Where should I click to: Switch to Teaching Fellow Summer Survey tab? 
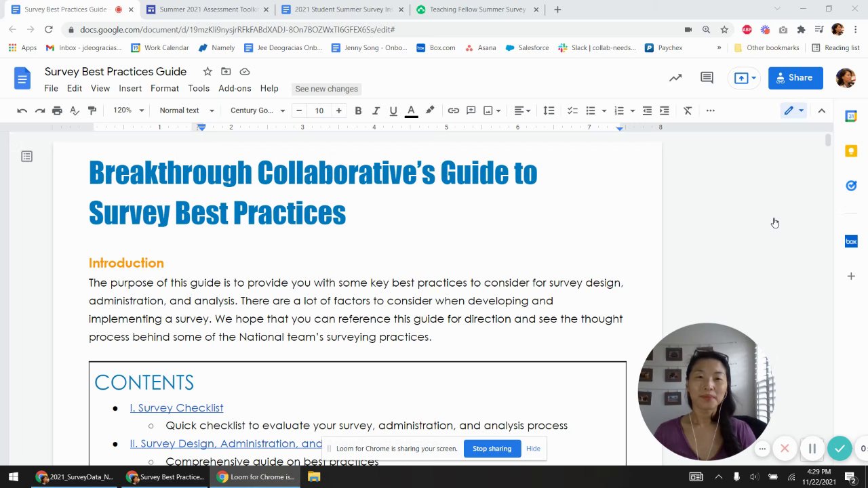pos(478,9)
